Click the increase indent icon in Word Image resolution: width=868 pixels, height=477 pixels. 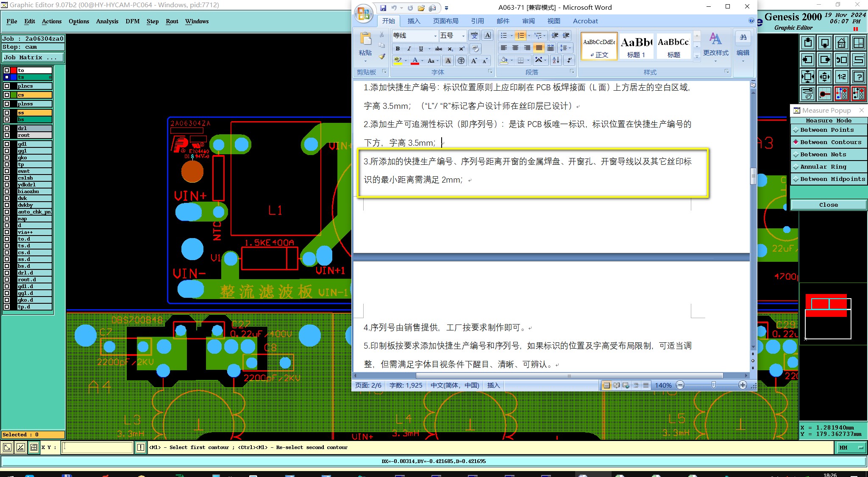click(566, 36)
